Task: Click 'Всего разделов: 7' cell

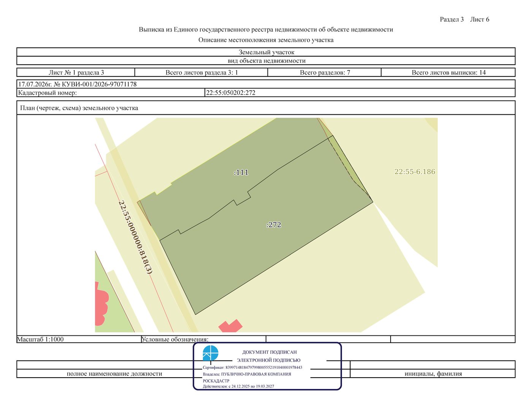Action: (325, 73)
